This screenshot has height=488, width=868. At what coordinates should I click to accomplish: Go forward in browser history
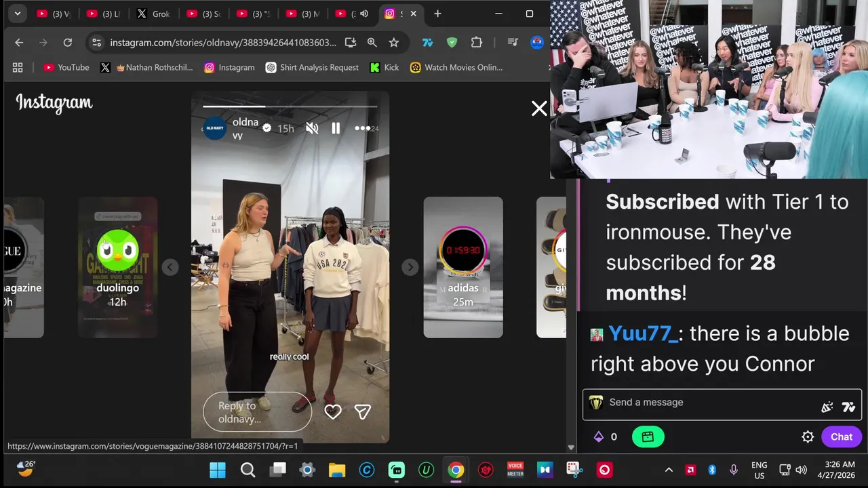(x=43, y=42)
